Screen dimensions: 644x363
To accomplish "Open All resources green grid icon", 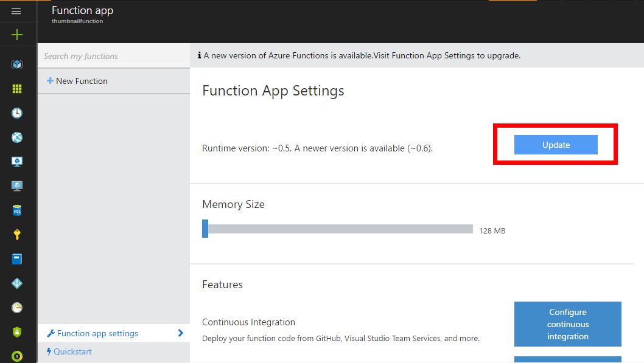I will click(17, 89).
